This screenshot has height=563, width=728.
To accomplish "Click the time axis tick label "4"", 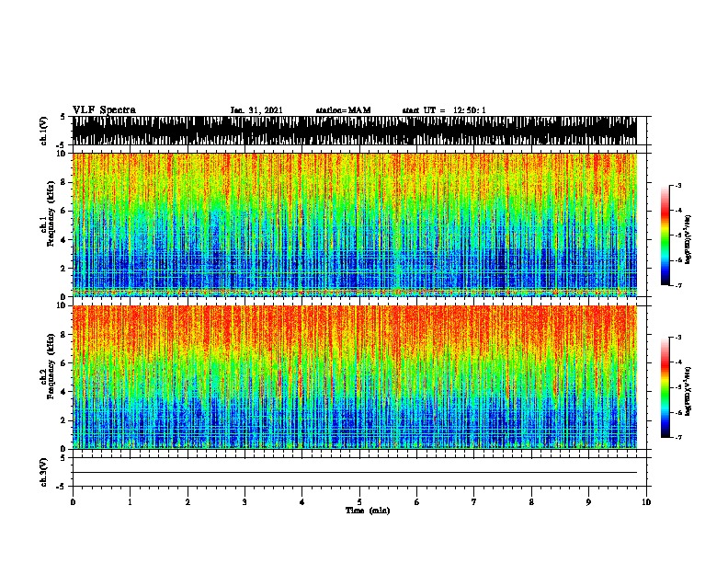I will 302,502.
